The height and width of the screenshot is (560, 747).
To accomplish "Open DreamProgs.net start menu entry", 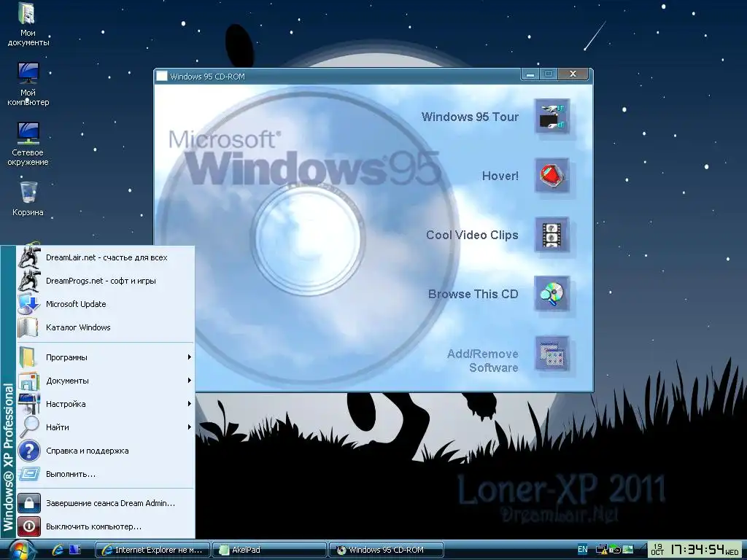I will [x=106, y=281].
